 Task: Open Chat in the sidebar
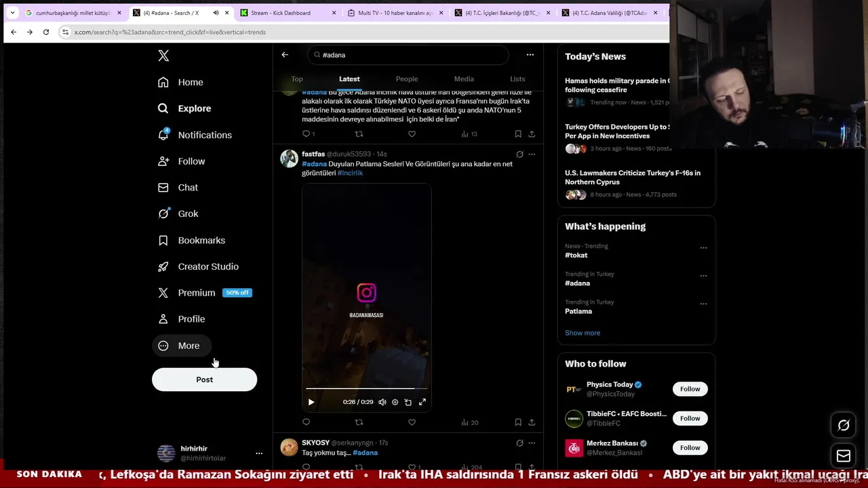tap(178, 187)
